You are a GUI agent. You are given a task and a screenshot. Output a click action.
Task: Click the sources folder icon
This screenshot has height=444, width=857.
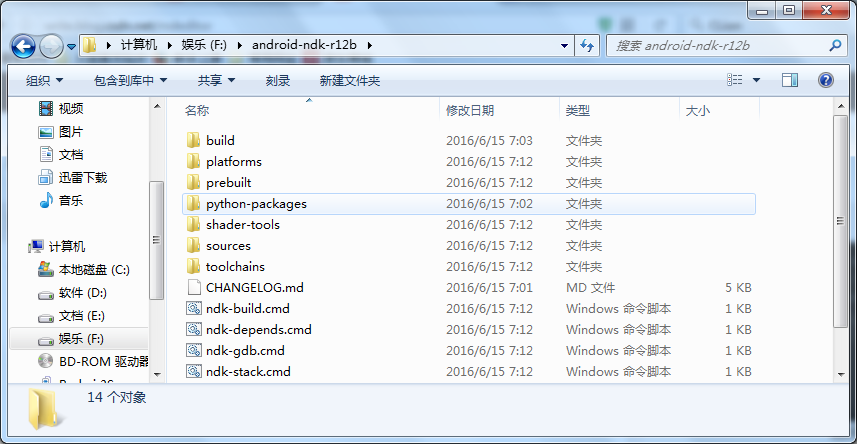point(193,246)
